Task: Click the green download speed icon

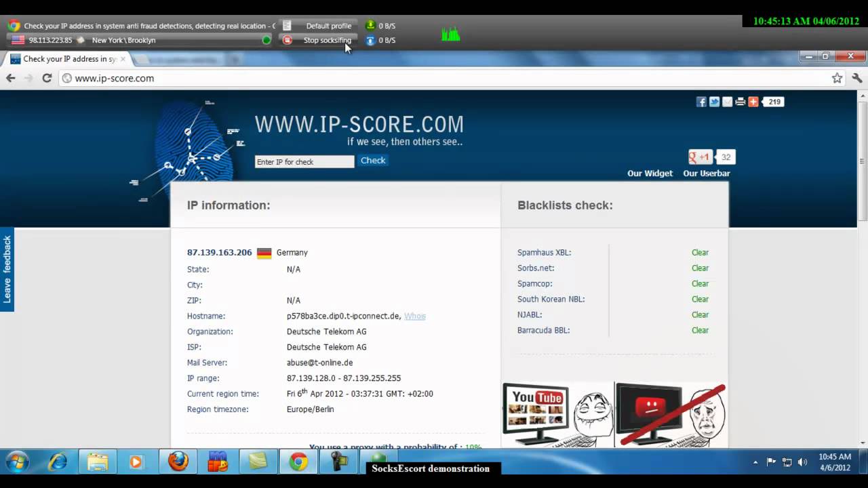Action: [370, 26]
